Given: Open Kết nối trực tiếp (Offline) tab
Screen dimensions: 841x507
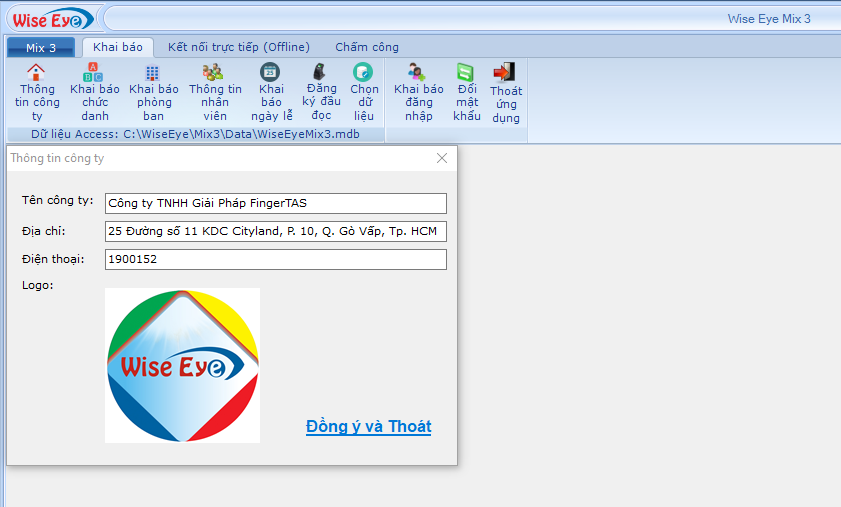Looking at the screenshot, I should point(239,47).
